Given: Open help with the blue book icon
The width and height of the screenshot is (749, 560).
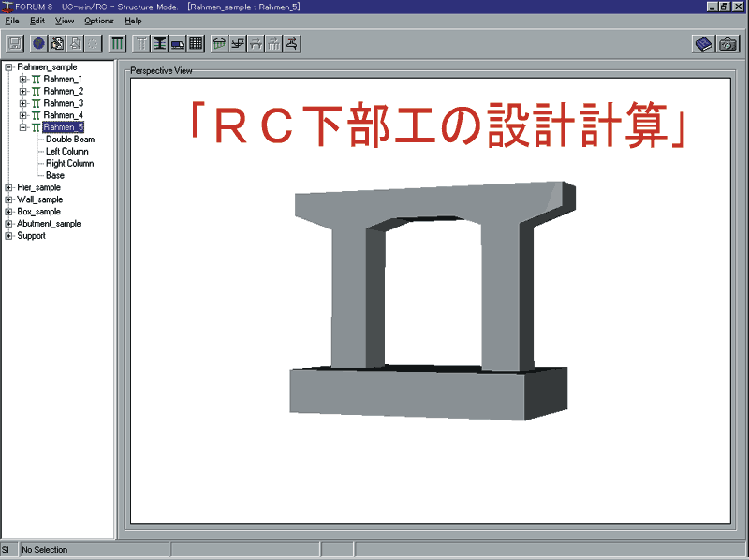Looking at the screenshot, I should (x=704, y=43).
